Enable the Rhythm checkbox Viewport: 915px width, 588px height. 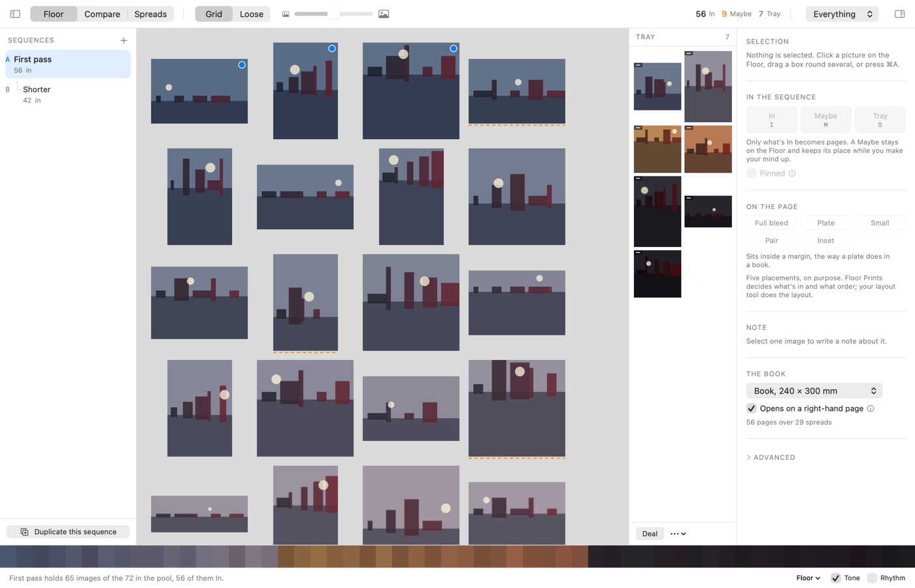[872, 578]
